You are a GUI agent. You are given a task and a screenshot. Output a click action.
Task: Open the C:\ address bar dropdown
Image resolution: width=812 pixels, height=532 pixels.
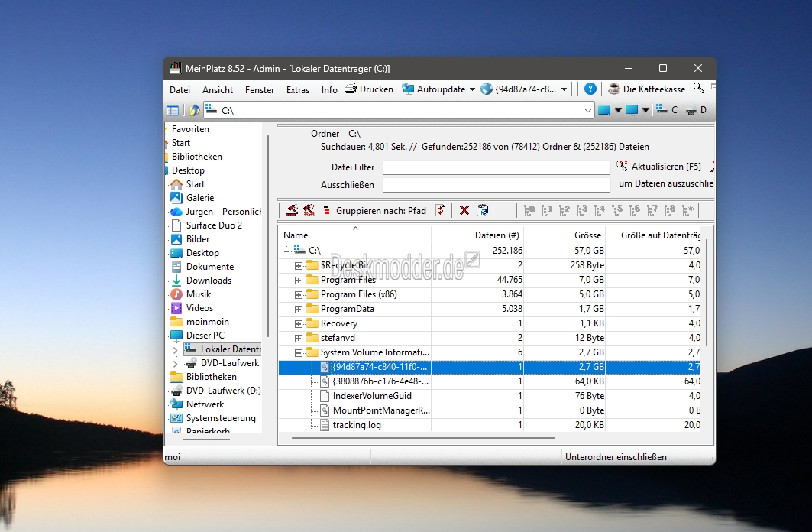click(x=587, y=110)
